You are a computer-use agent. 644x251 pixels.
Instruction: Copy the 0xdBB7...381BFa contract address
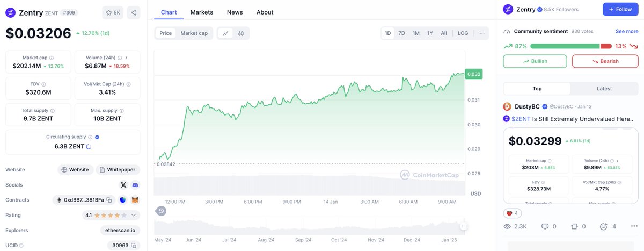pos(108,200)
